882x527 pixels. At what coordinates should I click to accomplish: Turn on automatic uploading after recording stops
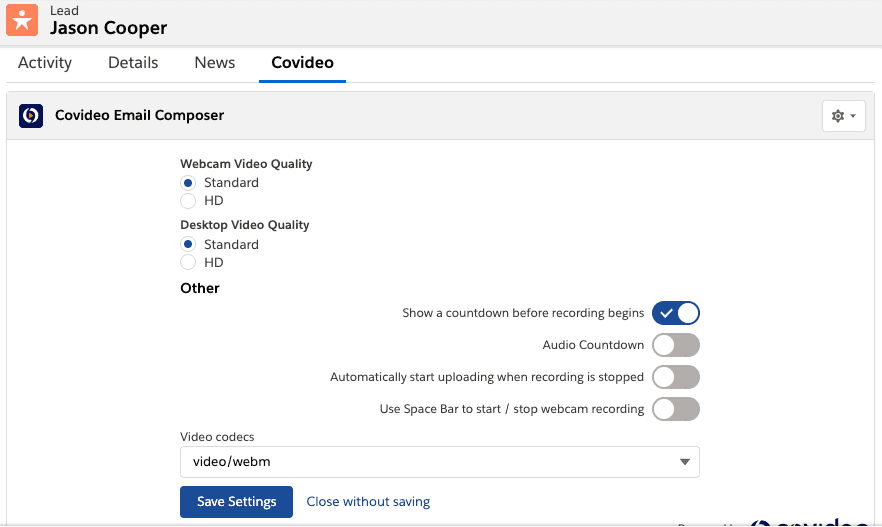click(x=676, y=377)
